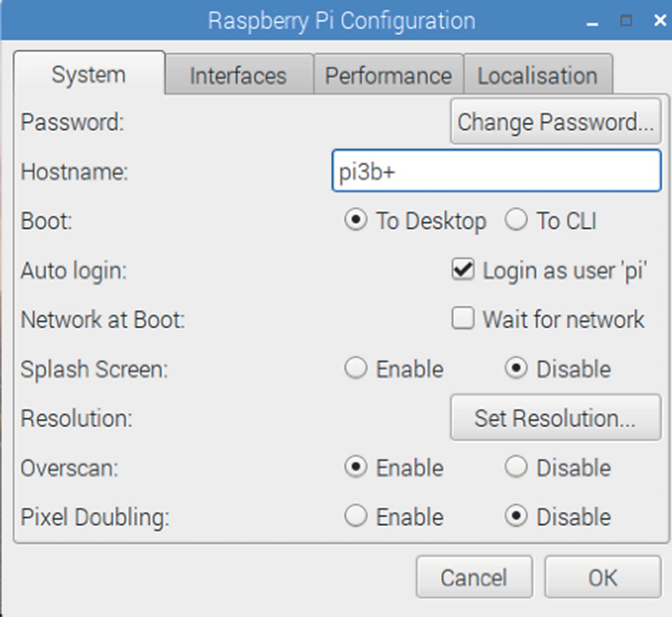Enable the Splash Screen option
Screen dimensions: 672x617
click(356, 369)
